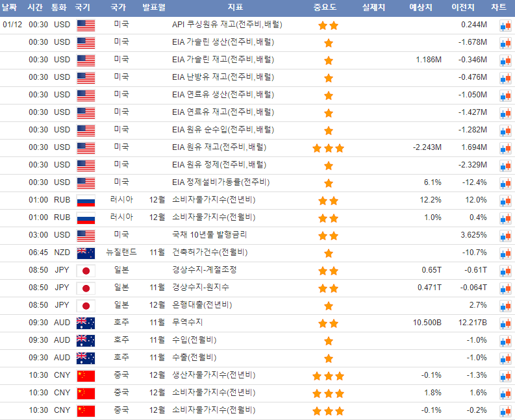
Task: Click the 지표 column header
Action: coord(235,8)
